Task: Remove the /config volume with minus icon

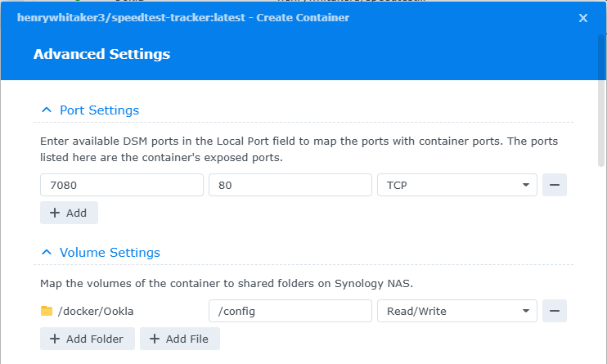Action: click(x=555, y=311)
